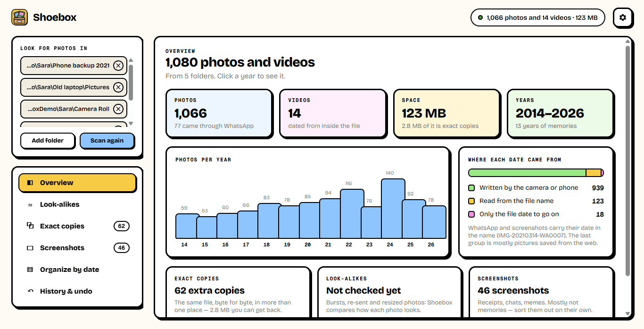Image resolution: width=644 pixels, height=329 pixels.
Task: Select the 2020 bar showing 85
Action: tap(310, 220)
